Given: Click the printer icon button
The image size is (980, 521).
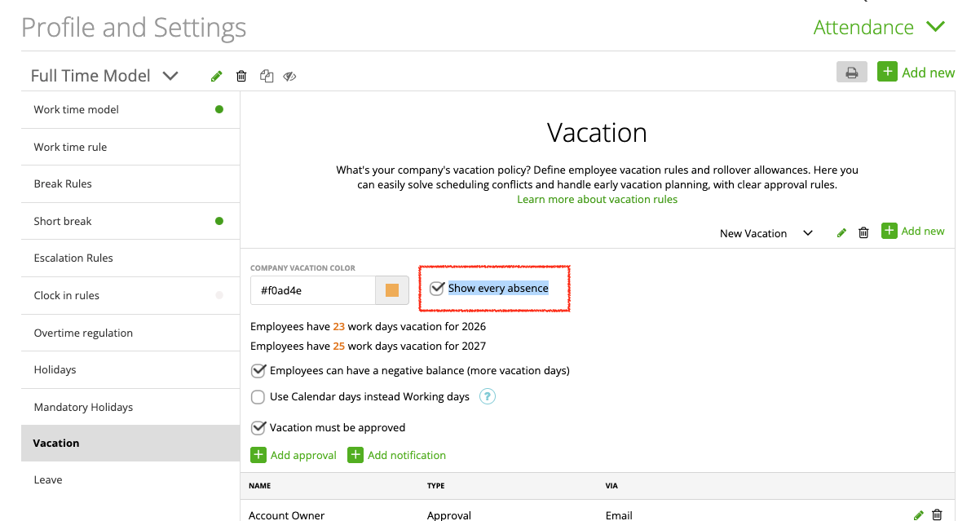Looking at the screenshot, I should coord(851,73).
